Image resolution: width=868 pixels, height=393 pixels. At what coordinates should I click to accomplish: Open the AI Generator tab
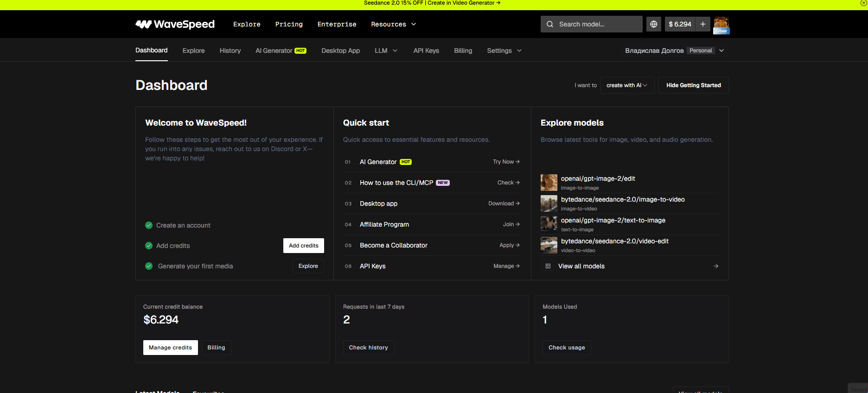coord(281,51)
